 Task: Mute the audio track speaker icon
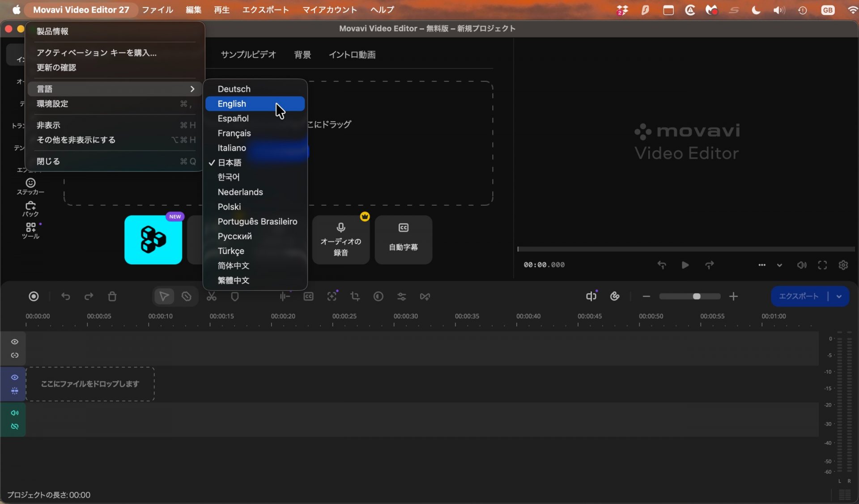[x=15, y=413]
